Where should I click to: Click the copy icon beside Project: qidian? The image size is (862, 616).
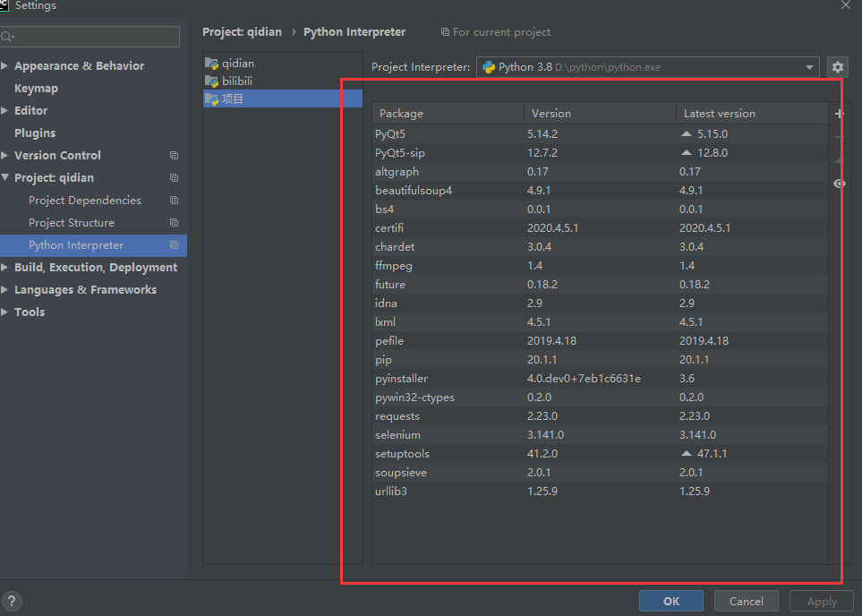click(x=175, y=178)
